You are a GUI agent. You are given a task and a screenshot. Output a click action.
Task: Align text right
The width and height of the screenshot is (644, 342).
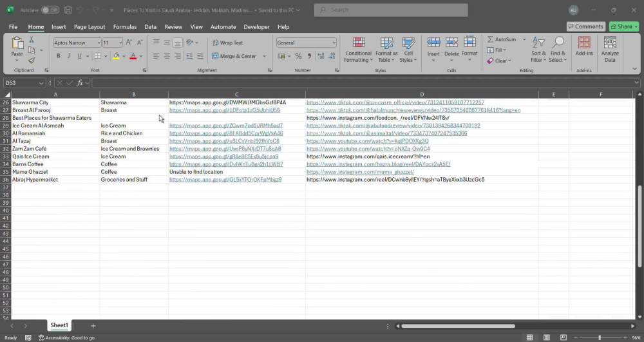coord(178,56)
